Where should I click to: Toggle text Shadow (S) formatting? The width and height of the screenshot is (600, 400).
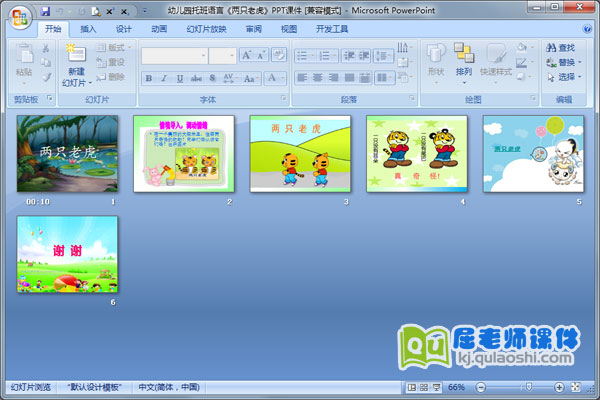[x=213, y=78]
